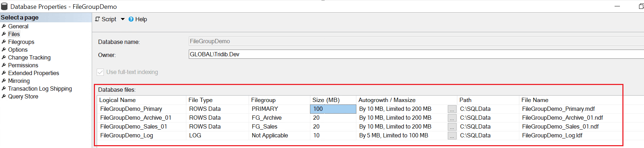This screenshot has height=148, width=644.
Task: Click the Logical Name column header
Action: (x=142, y=100)
